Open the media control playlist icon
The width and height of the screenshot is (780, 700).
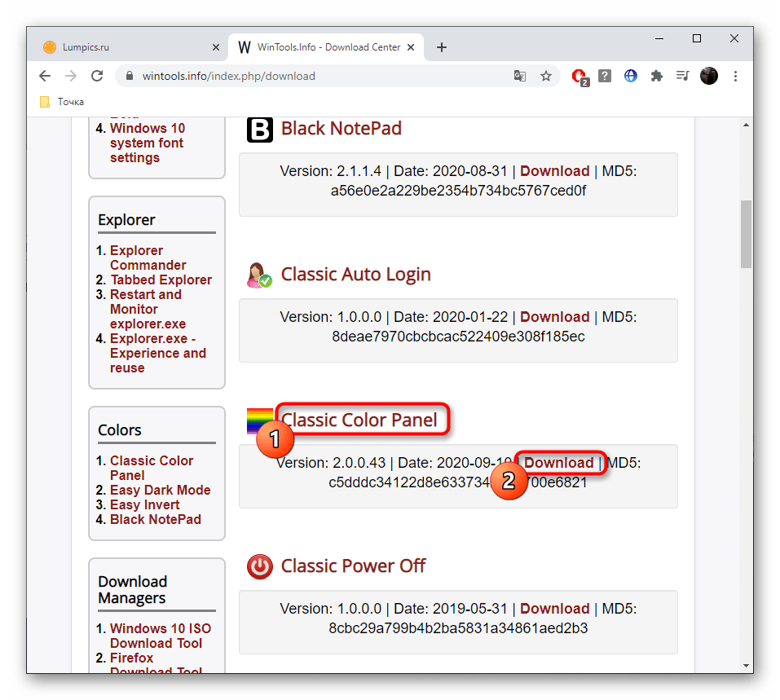(x=682, y=76)
